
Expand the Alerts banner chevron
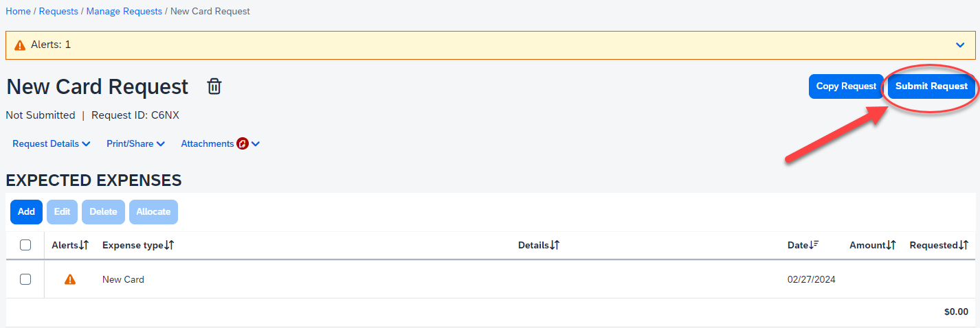[x=960, y=45]
